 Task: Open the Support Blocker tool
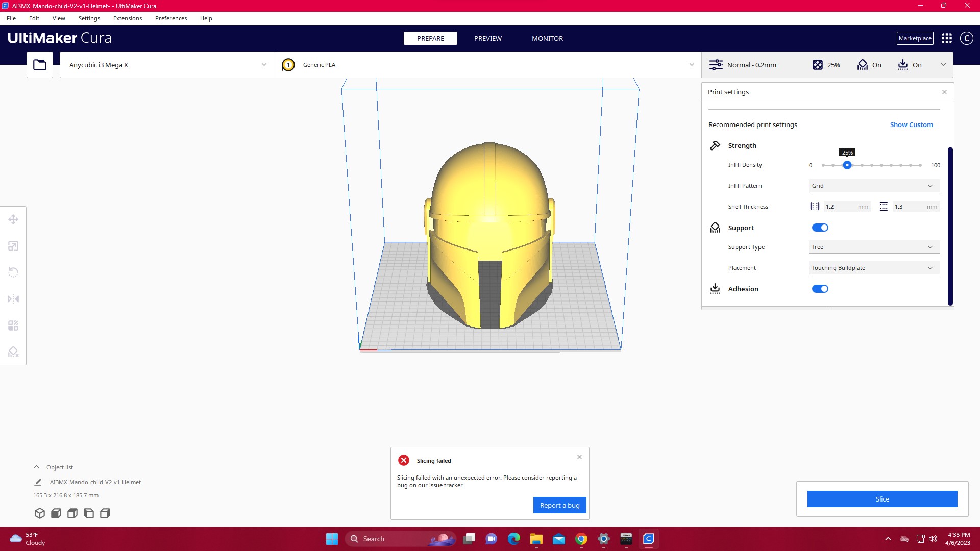pos(13,352)
